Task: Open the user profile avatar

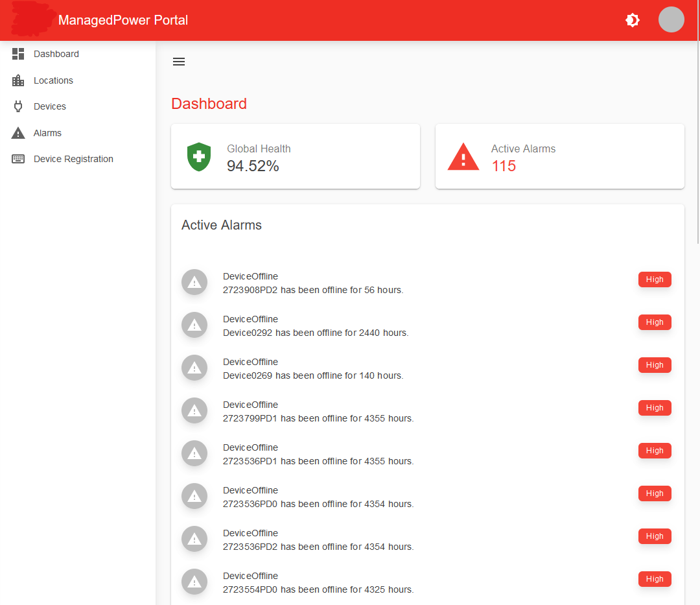Action: coord(671,19)
